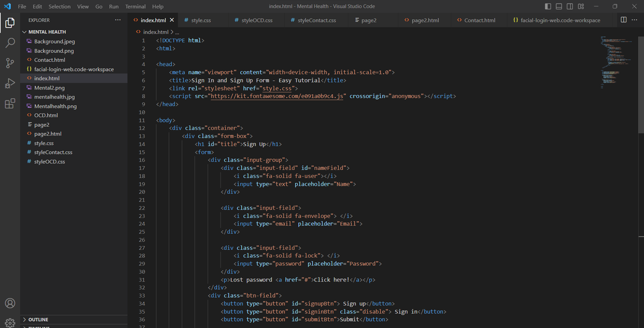The width and height of the screenshot is (644, 328).
Task: Click line number 12 in the gutter
Action: (141, 128)
